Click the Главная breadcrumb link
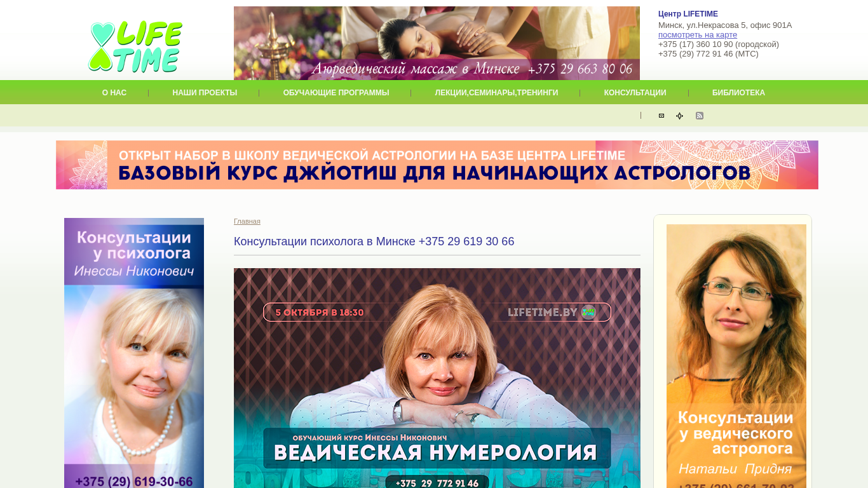868x488 pixels. coord(247,221)
